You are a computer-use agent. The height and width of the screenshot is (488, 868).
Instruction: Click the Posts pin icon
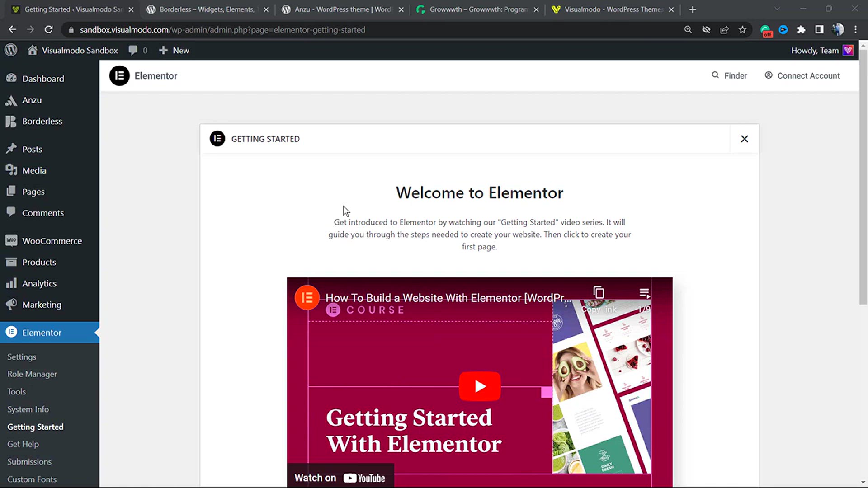pos(11,149)
